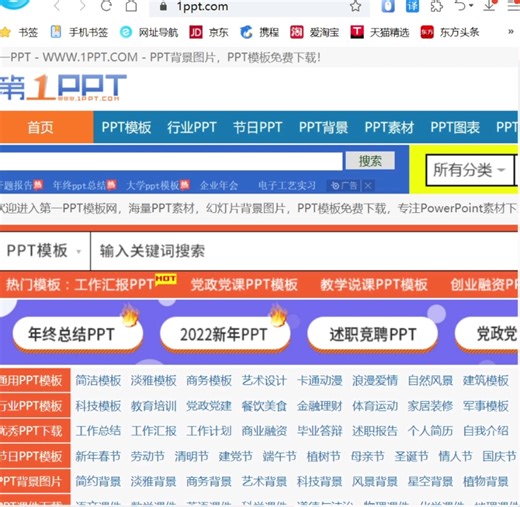Open 新年春节 holiday link
520x507 pixels.
(x=98, y=456)
